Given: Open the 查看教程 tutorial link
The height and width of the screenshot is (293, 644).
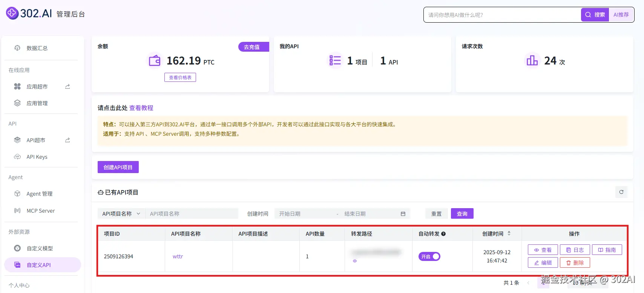Looking at the screenshot, I should coord(141,108).
